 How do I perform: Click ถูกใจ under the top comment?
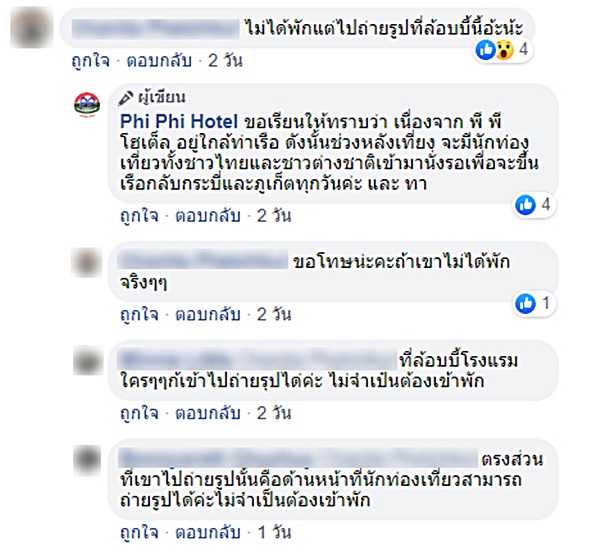click(90, 61)
